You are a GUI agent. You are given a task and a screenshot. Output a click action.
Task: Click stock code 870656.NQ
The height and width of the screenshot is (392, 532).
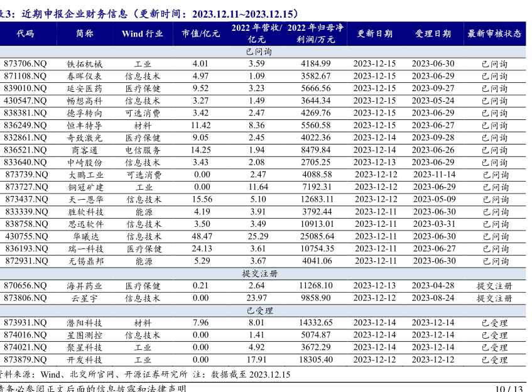click(25, 285)
